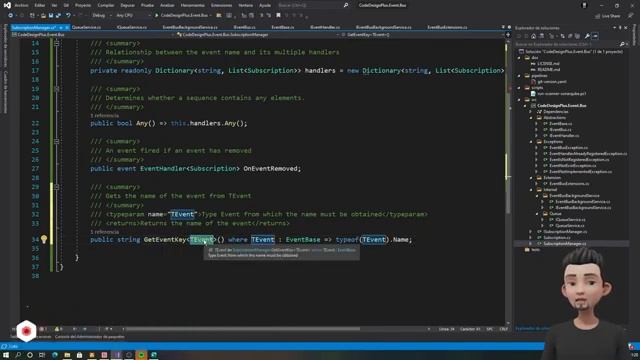Select README.md in Solution Explorer
Screen dimensions: 640x360
pyautogui.click(x=549, y=69)
